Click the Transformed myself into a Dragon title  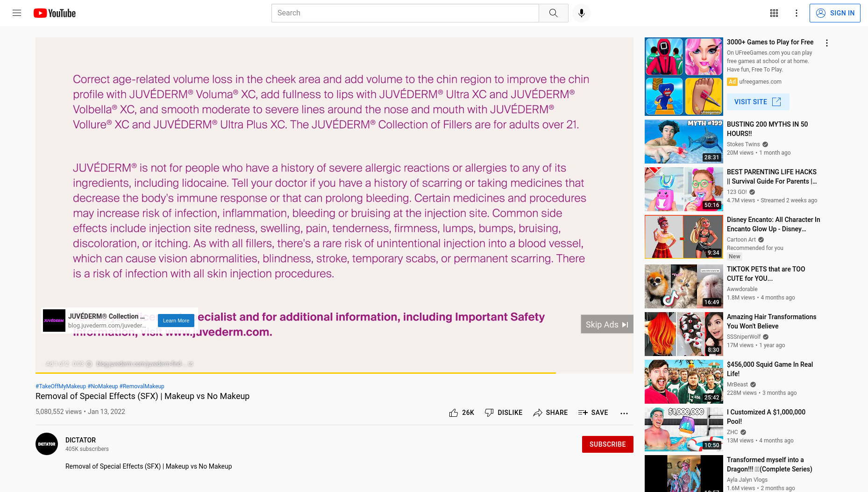pos(769,464)
